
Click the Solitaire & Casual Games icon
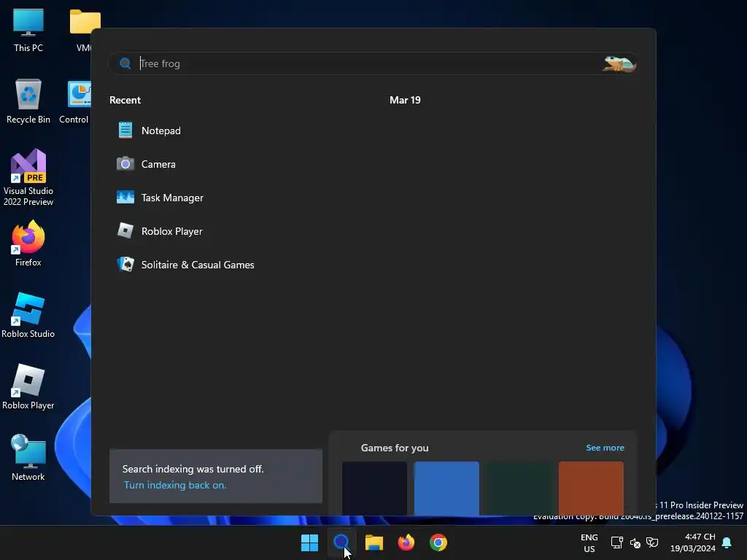tap(125, 264)
